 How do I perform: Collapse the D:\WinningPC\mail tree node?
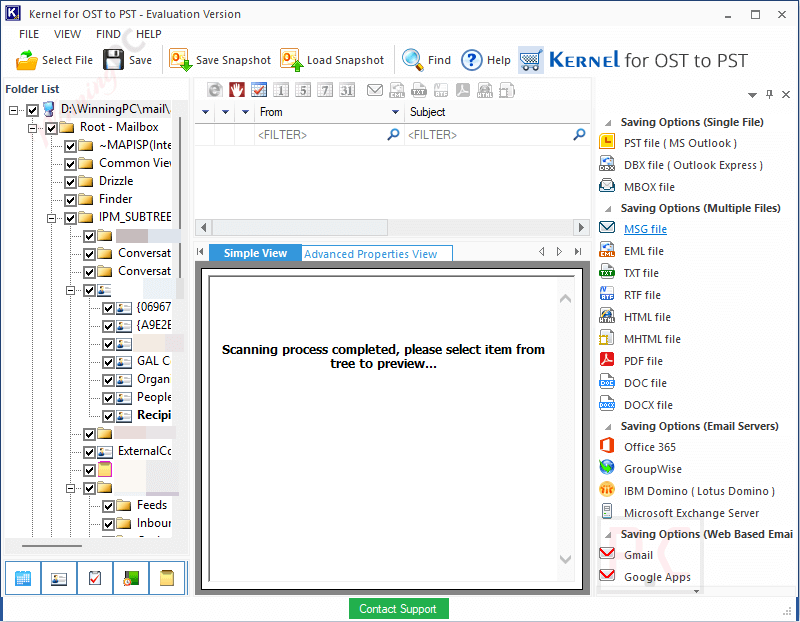click(x=14, y=110)
